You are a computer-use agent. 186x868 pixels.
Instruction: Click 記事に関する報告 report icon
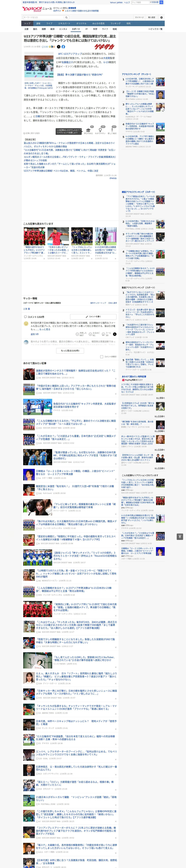[x=31, y=133]
